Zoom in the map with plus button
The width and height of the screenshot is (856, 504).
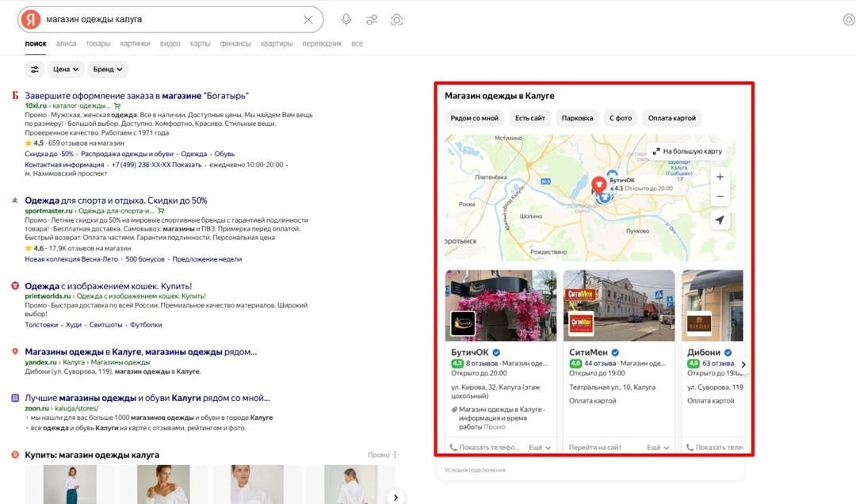pos(720,177)
